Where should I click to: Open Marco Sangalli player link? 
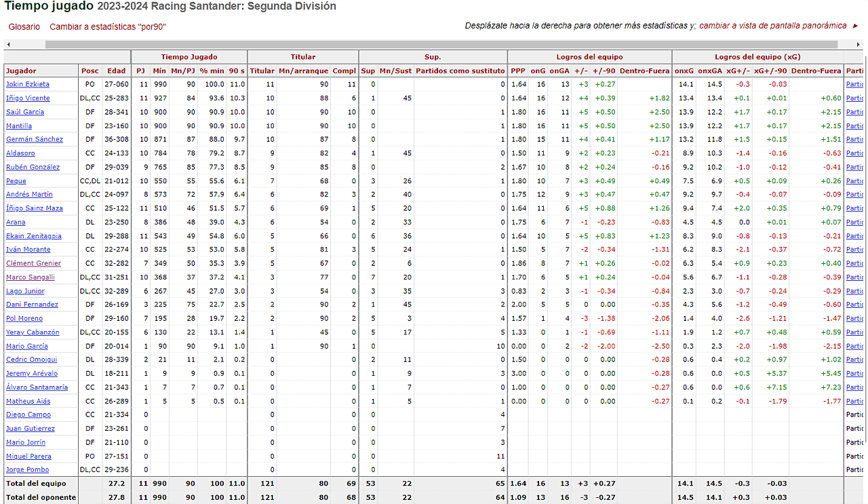pyautogui.click(x=31, y=277)
